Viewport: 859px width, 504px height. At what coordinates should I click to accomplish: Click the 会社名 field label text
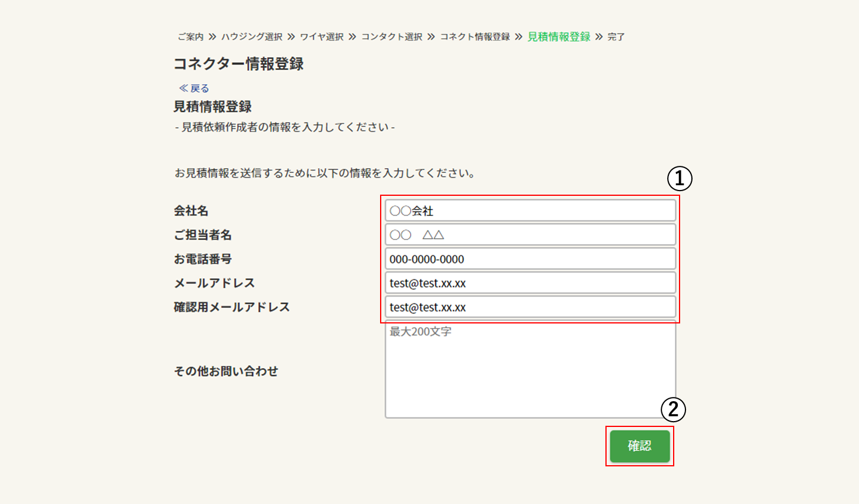[x=191, y=211]
